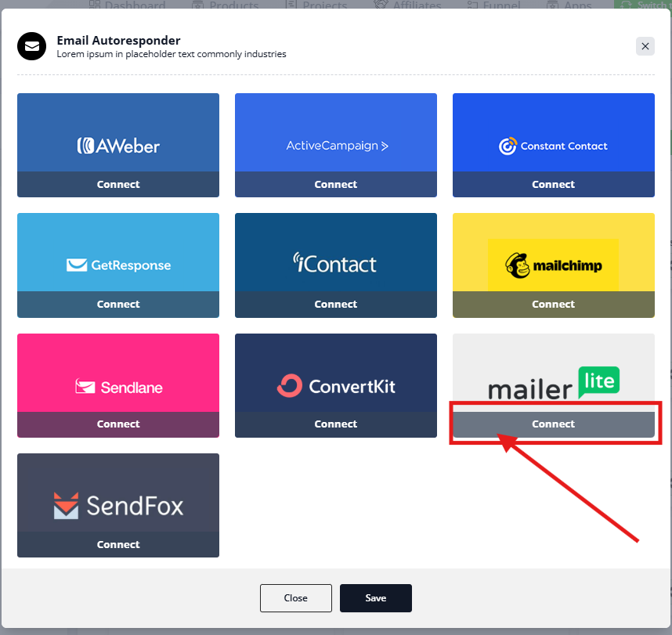Dismiss dialog with the X icon
The image size is (672, 635).
click(x=645, y=46)
